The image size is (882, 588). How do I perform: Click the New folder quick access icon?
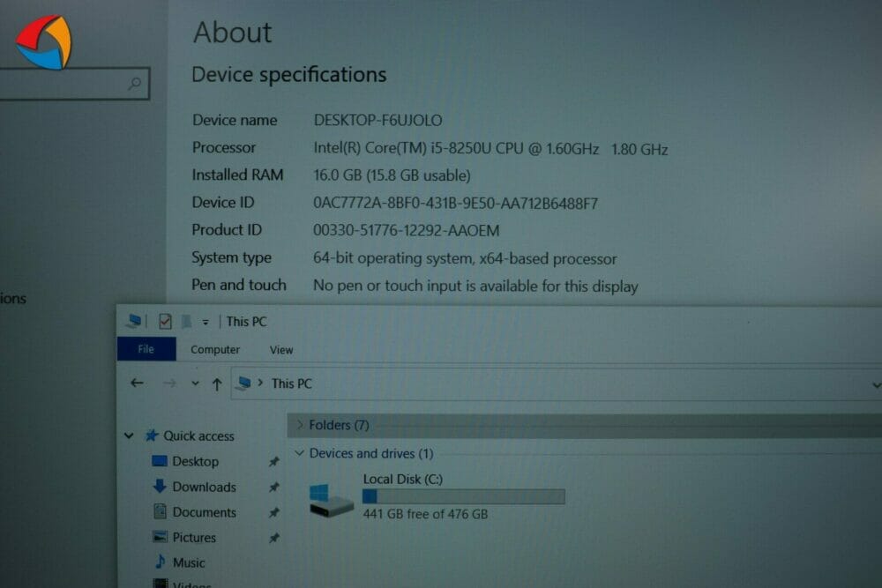tap(186, 322)
